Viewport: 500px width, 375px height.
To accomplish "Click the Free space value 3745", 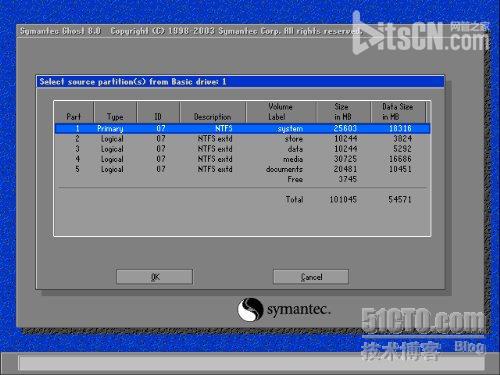I will 348,179.
